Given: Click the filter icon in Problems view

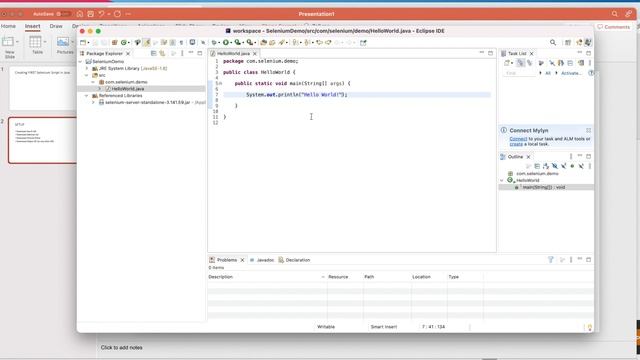Looking at the screenshot, I should pyautogui.click(x=551, y=260).
